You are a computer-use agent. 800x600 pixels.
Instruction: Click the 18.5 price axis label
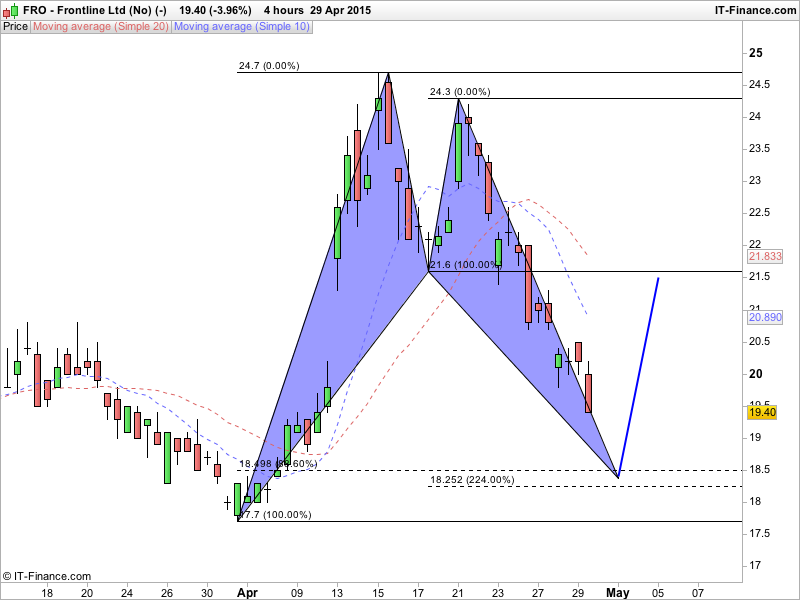tap(759, 469)
